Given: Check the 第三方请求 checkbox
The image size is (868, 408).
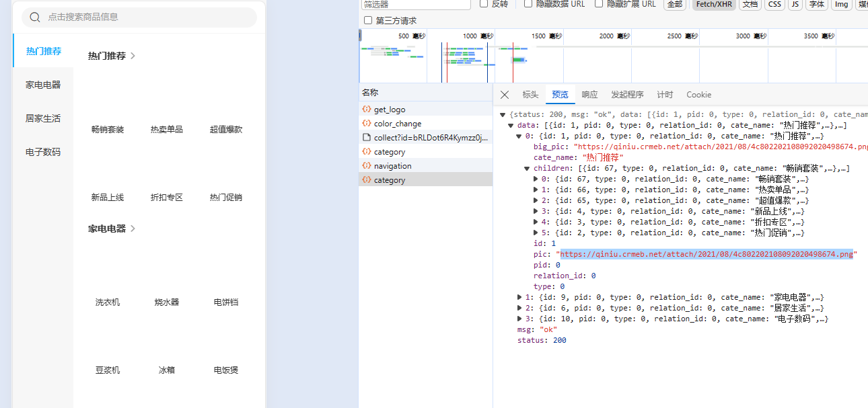Looking at the screenshot, I should pos(368,20).
